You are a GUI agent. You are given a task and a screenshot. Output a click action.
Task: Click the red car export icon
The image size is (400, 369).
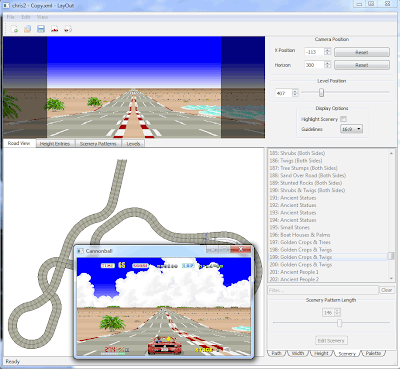[x=55, y=29]
